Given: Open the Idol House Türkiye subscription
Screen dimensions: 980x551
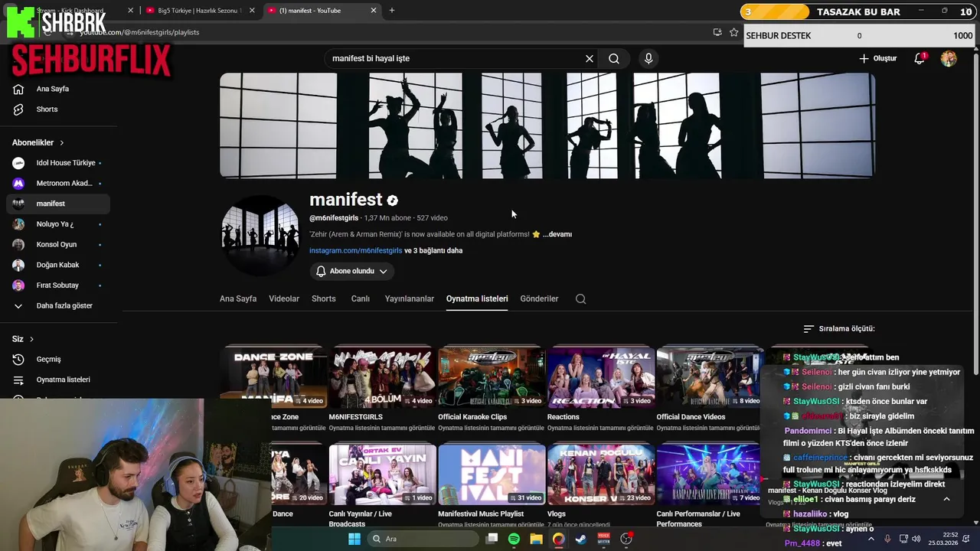Looking at the screenshot, I should (x=58, y=163).
